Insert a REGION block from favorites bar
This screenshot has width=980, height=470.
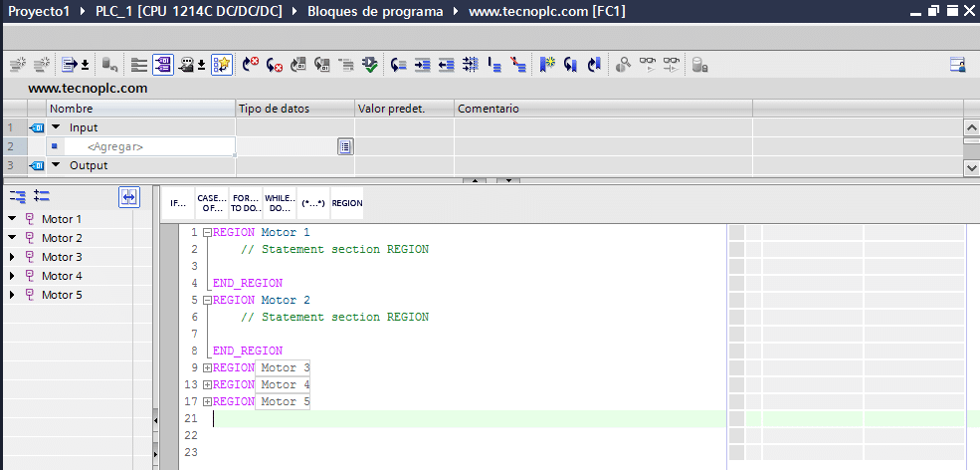(x=347, y=203)
